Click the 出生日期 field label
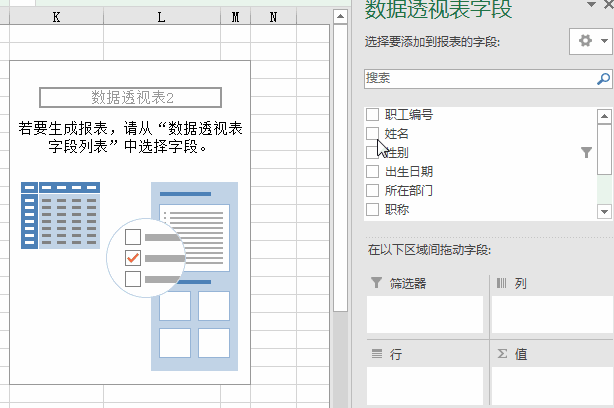 point(409,172)
